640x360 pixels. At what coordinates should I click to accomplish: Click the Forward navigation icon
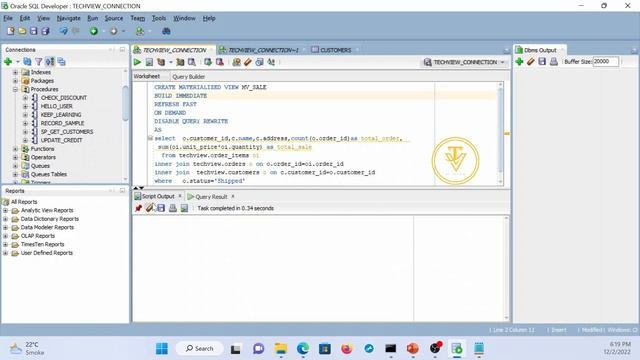pos(114,31)
